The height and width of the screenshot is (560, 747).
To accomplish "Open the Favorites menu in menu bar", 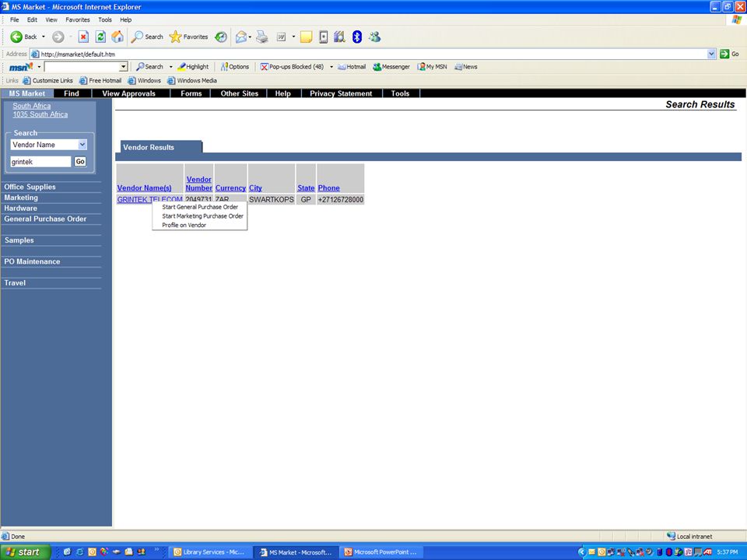I will (78, 19).
